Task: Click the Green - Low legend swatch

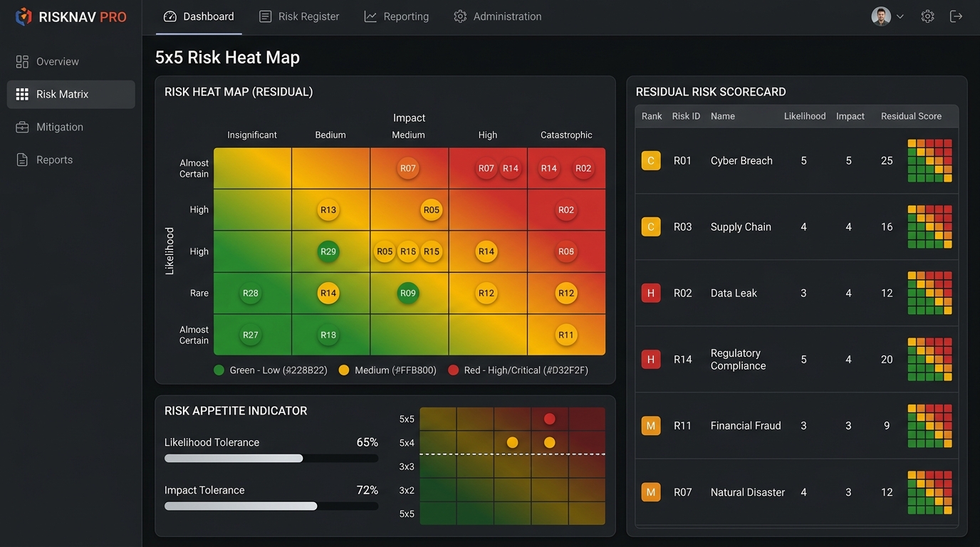Action: [x=219, y=370]
